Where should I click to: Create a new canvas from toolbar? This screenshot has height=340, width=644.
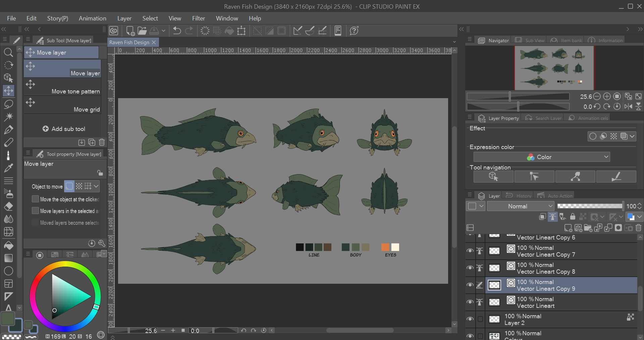[130, 31]
